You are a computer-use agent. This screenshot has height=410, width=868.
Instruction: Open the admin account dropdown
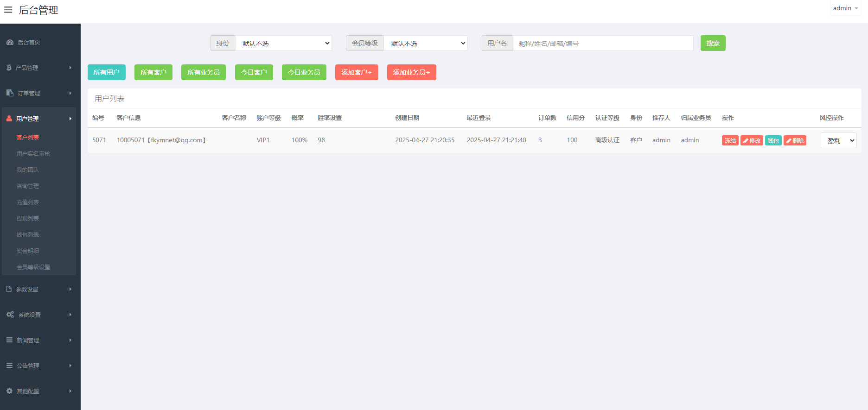(x=845, y=8)
